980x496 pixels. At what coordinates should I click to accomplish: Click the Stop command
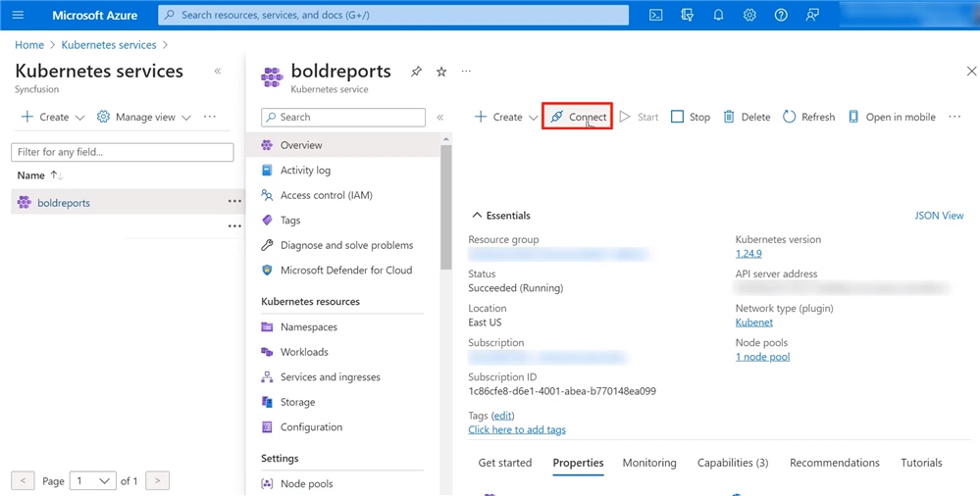pos(690,117)
